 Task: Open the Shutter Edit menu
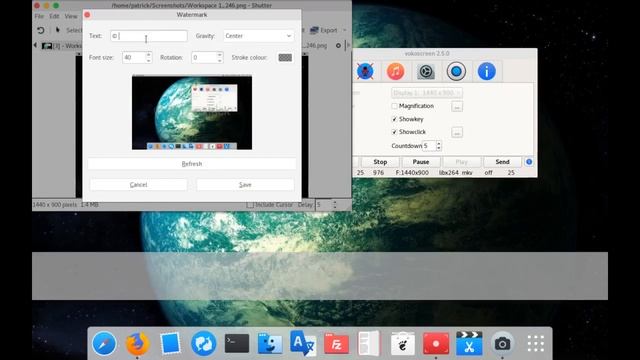(54, 16)
